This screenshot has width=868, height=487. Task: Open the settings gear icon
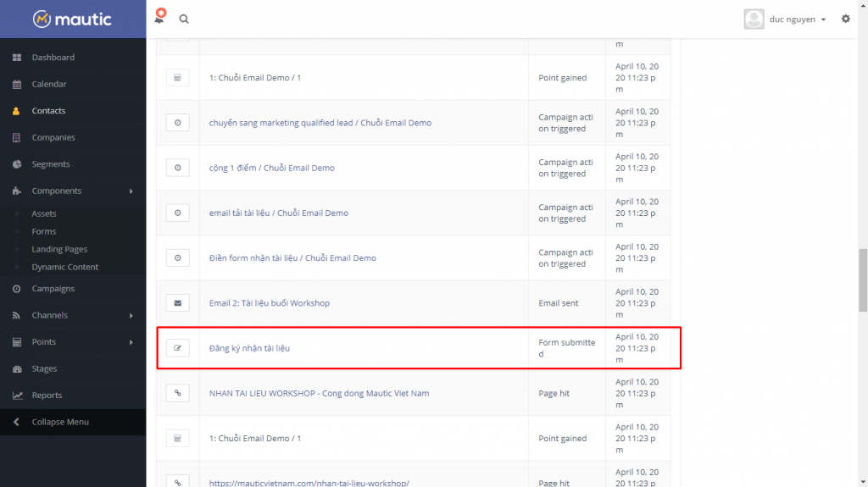[845, 19]
